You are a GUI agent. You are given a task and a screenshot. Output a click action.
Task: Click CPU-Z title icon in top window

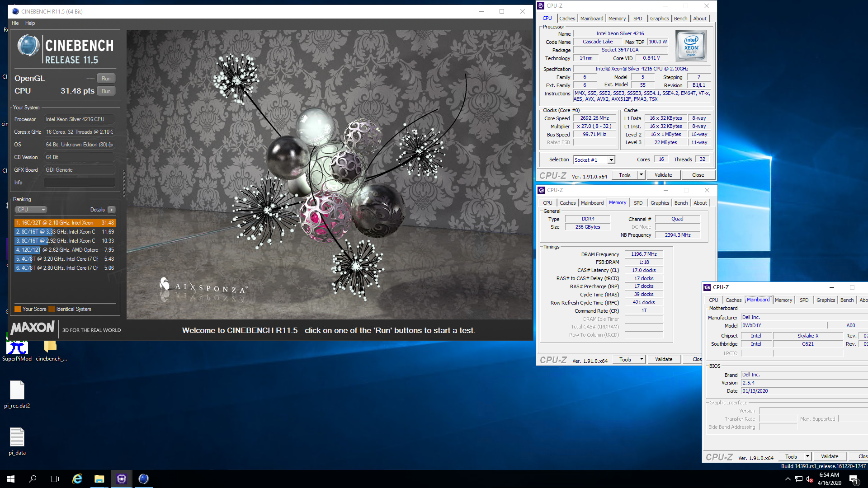point(541,6)
